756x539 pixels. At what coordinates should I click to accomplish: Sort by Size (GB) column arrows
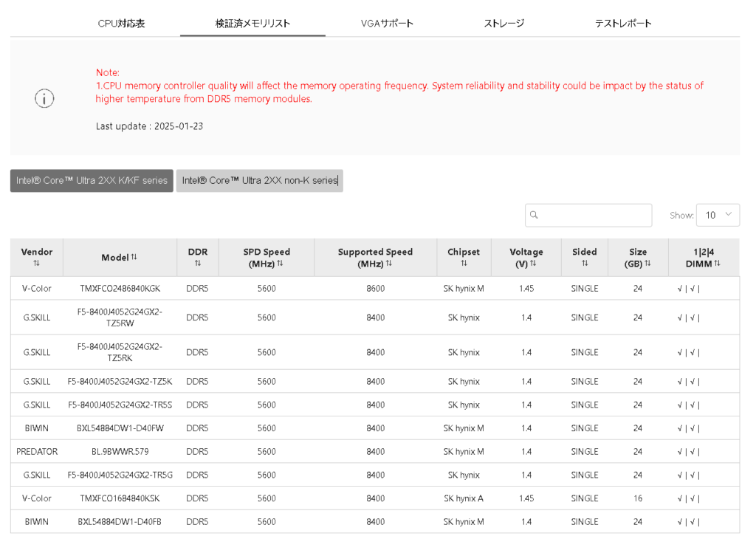coord(647,264)
